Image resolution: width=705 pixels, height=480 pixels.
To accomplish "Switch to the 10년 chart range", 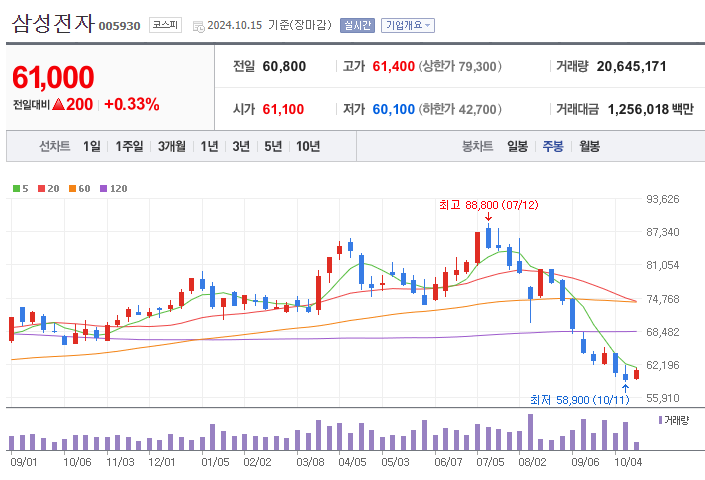I will click(x=307, y=146).
